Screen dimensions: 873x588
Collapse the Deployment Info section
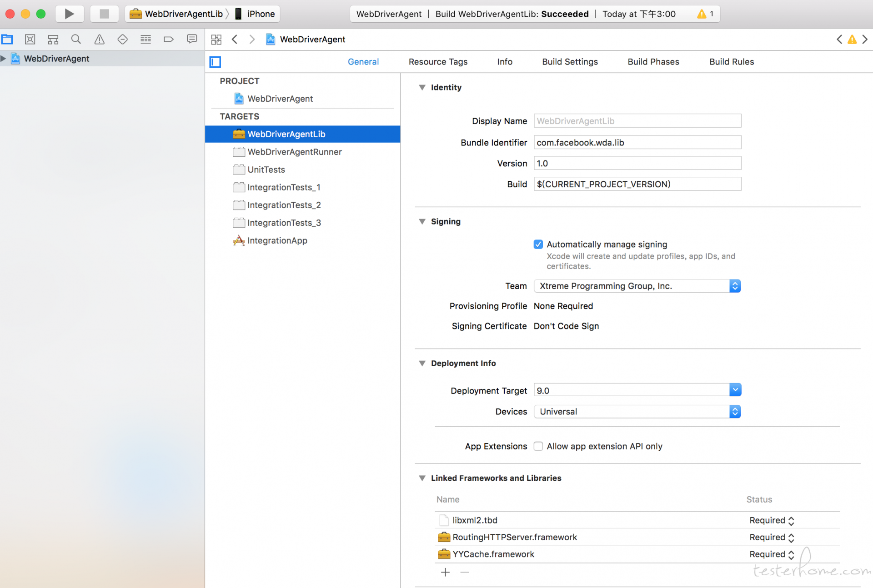422,363
